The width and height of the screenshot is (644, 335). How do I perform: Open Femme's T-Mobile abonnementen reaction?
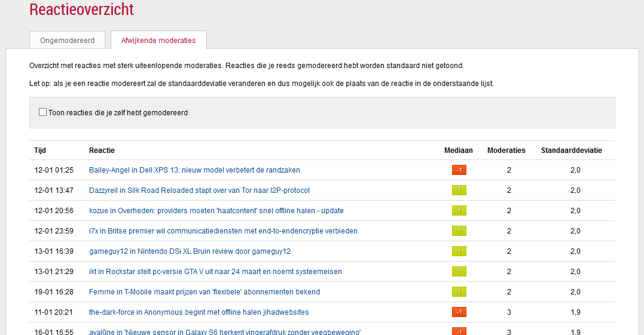[204, 292]
